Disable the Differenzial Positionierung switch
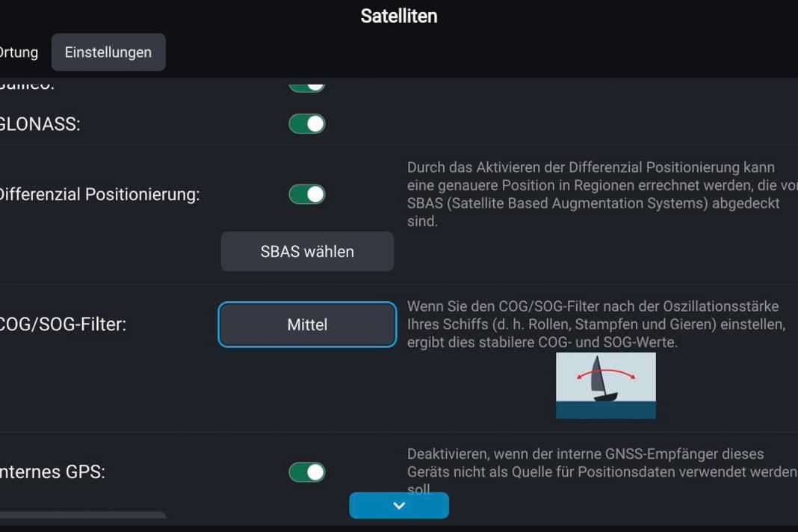Screen dimensions: 798x532 (x=307, y=194)
